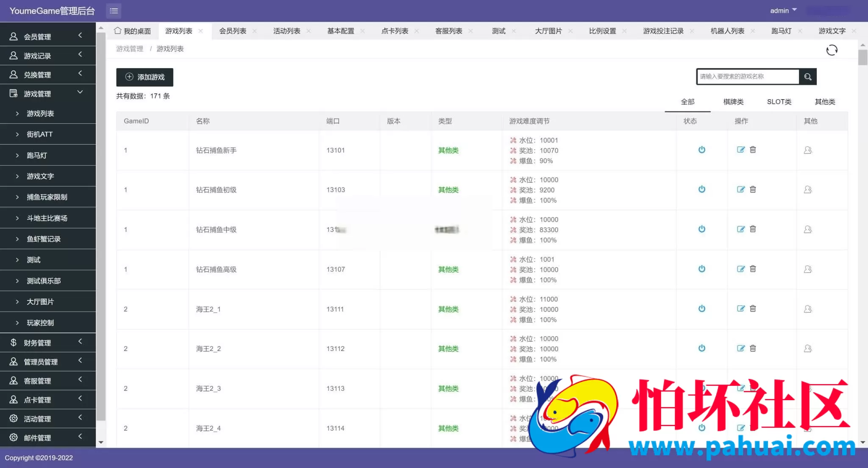Delete the 钻石捕鱼初级 game row

click(753, 189)
